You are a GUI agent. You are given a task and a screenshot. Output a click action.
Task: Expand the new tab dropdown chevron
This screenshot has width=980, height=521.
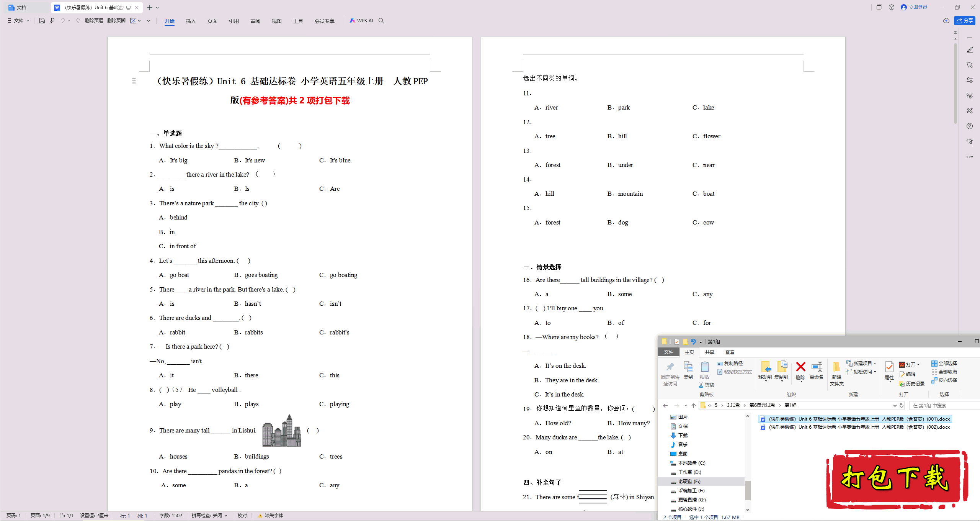click(157, 8)
